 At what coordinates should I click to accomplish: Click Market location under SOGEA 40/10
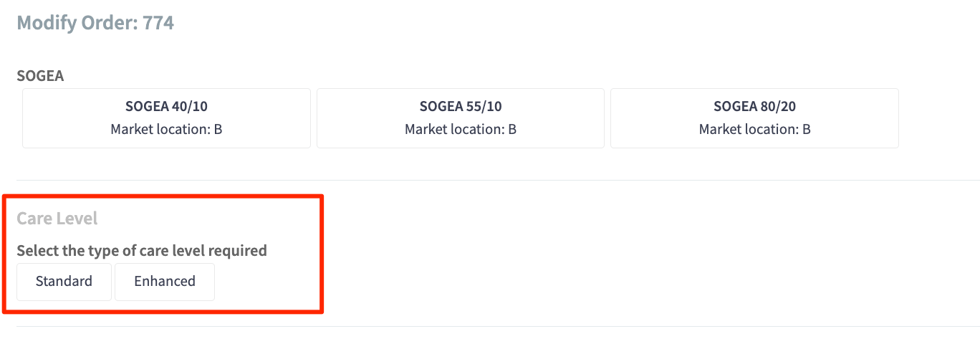166,130
